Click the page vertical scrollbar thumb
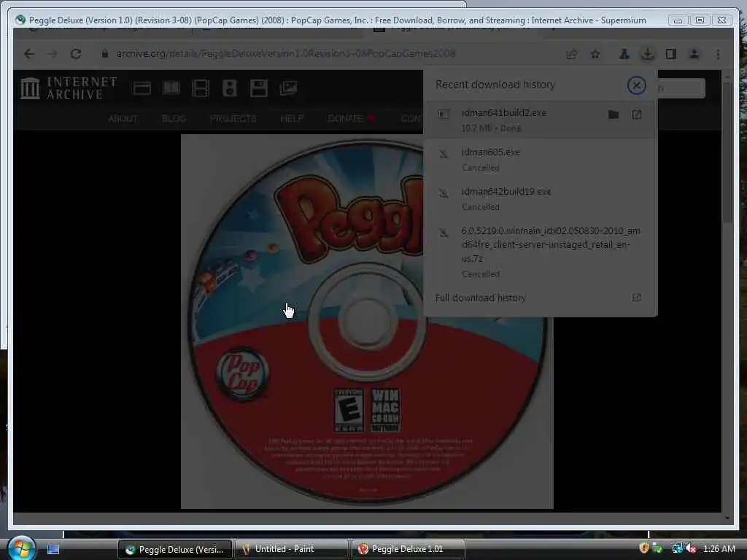 727,152
